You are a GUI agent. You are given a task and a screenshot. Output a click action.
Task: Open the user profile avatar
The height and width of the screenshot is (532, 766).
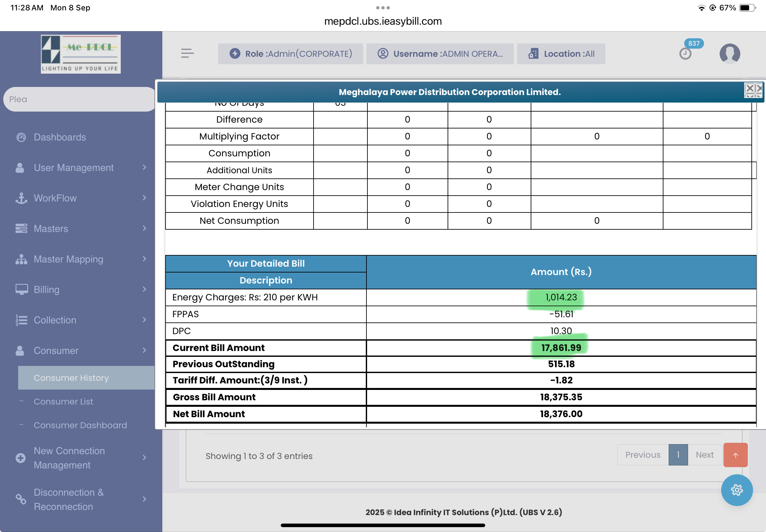(x=729, y=53)
